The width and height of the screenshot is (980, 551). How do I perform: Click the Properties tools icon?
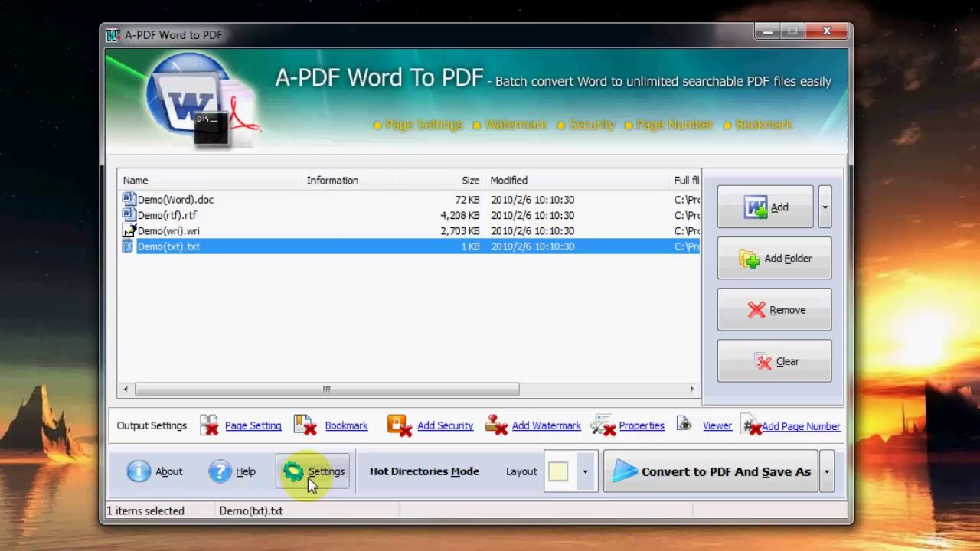[x=603, y=425]
